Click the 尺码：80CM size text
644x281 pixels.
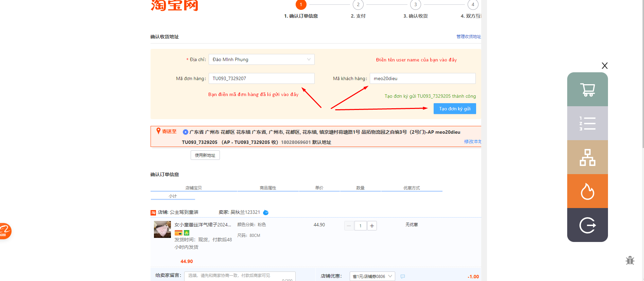249,236
